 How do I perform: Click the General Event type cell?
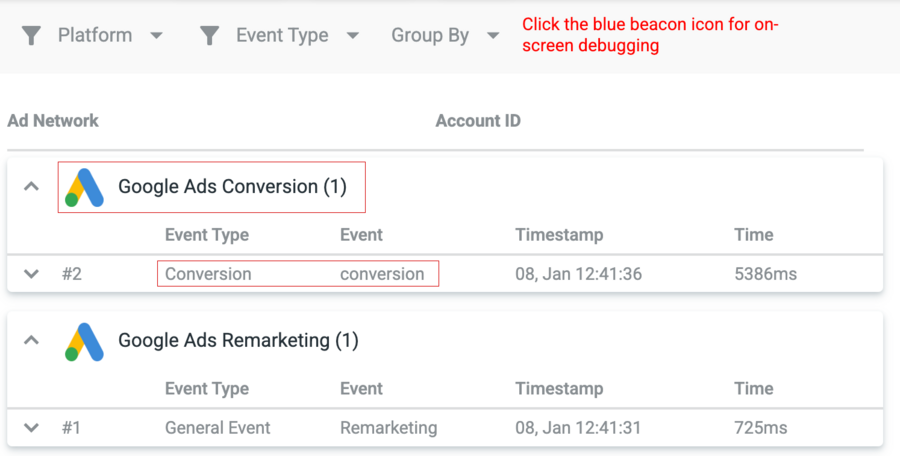pyautogui.click(x=217, y=428)
